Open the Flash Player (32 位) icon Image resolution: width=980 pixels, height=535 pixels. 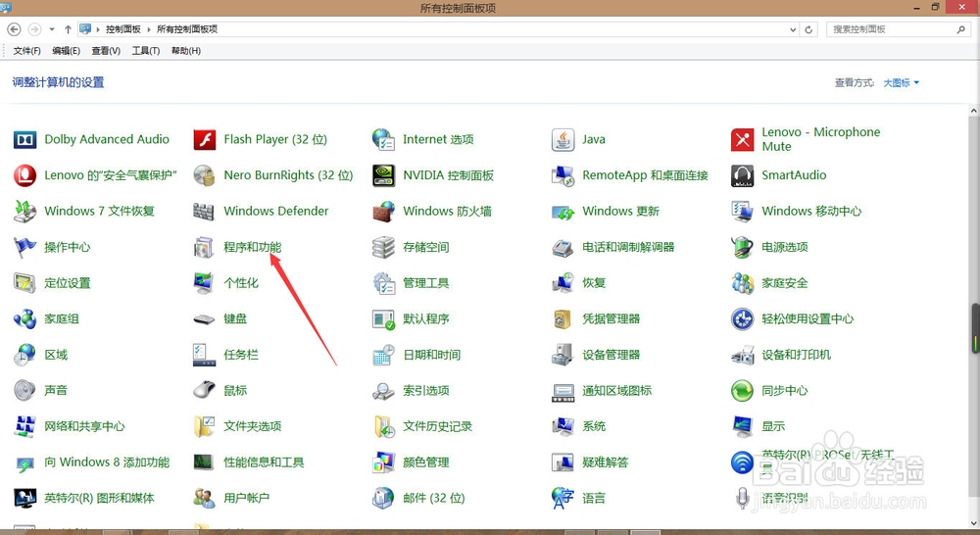[x=205, y=139]
